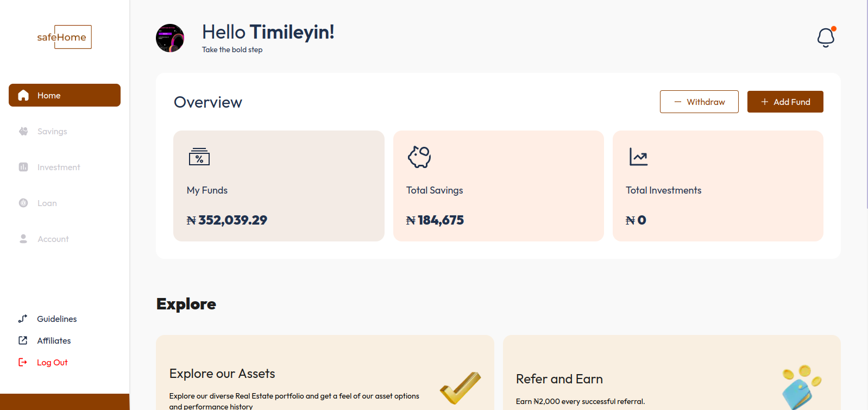The width and height of the screenshot is (868, 410).
Task: Click the safeHome logo
Action: coord(64,37)
